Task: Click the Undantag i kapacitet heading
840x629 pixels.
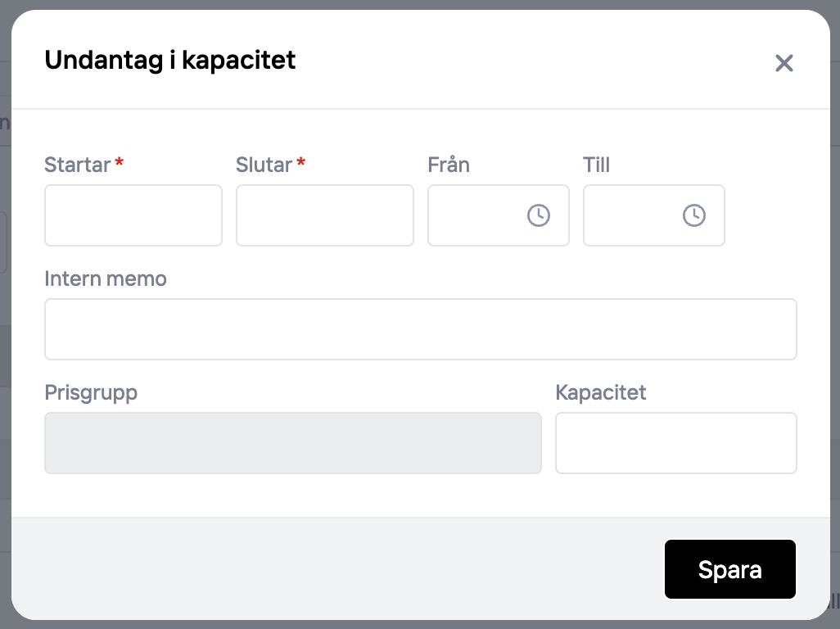Action: click(x=170, y=60)
